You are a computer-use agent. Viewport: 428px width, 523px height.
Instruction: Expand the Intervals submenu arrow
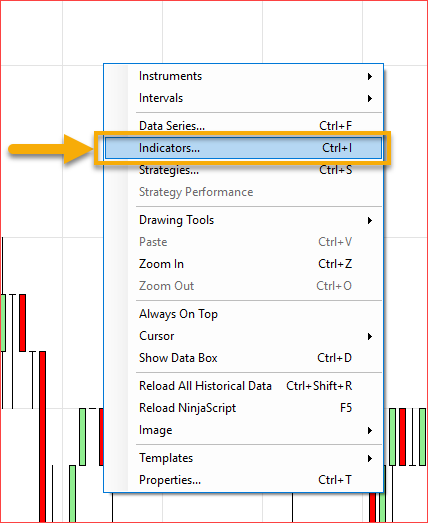click(370, 98)
